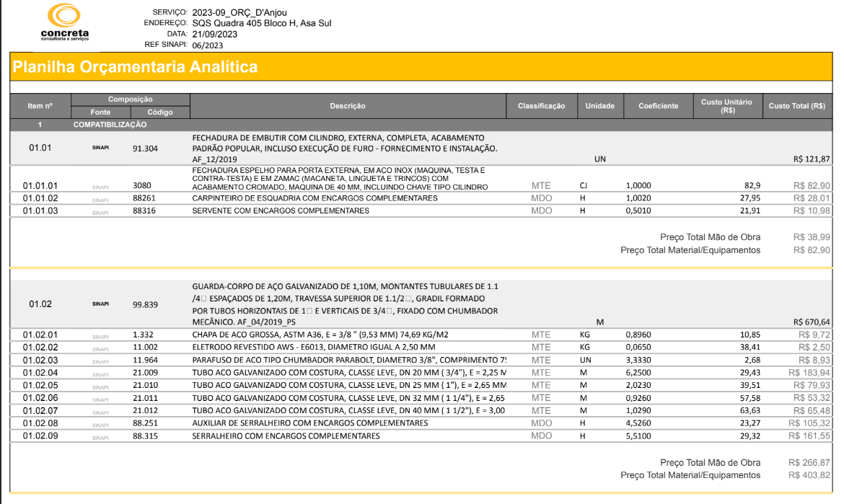844x504 pixels.
Task: Click the Item nº column header
Action: click(x=40, y=106)
